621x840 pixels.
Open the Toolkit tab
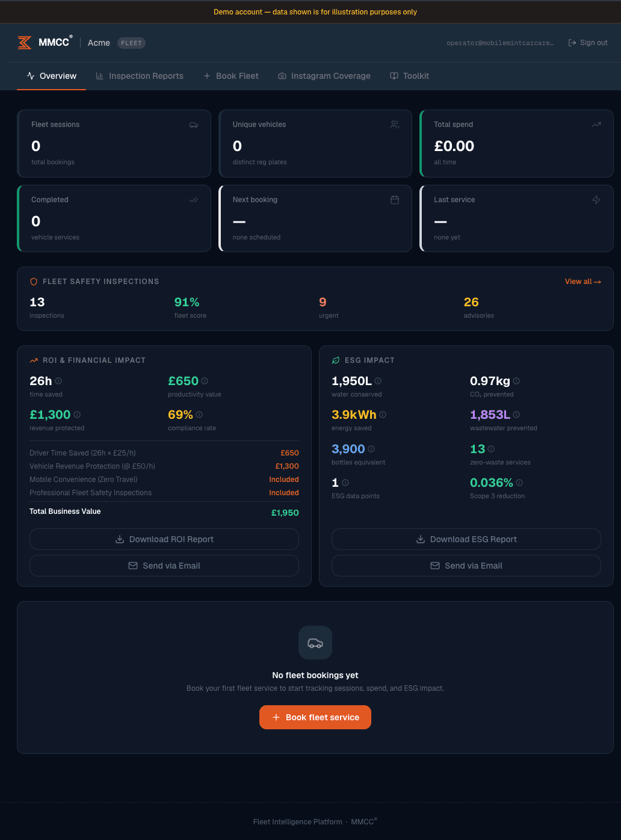(x=410, y=76)
